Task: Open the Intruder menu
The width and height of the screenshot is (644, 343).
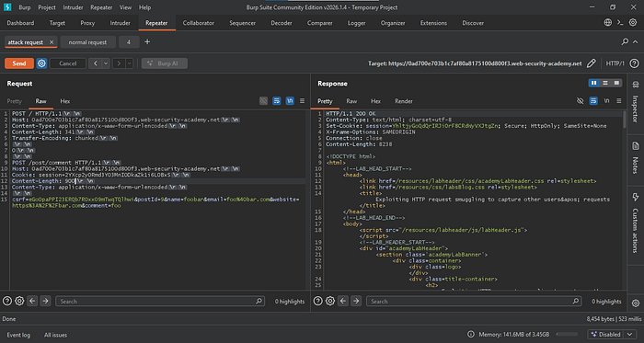Action: pos(73,7)
